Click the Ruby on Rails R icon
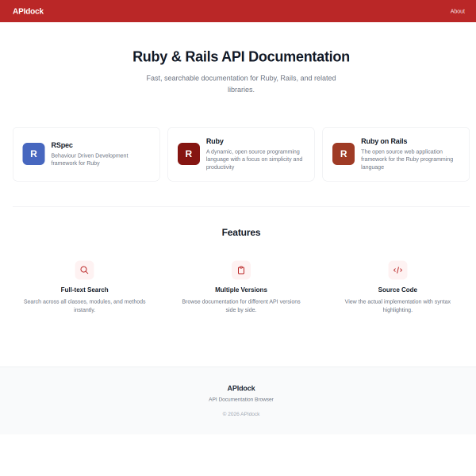The width and height of the screenshot is (476, 476). point(344,154)
